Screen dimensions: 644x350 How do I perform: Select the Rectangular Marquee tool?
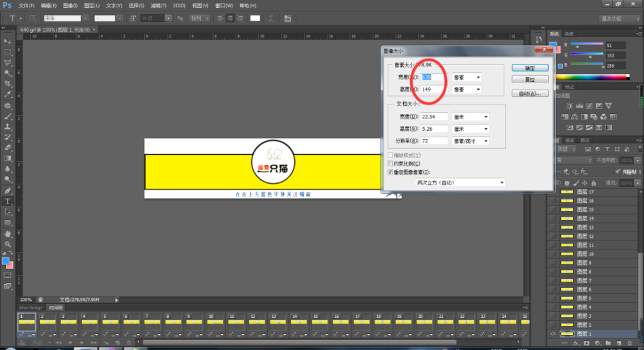7,52
